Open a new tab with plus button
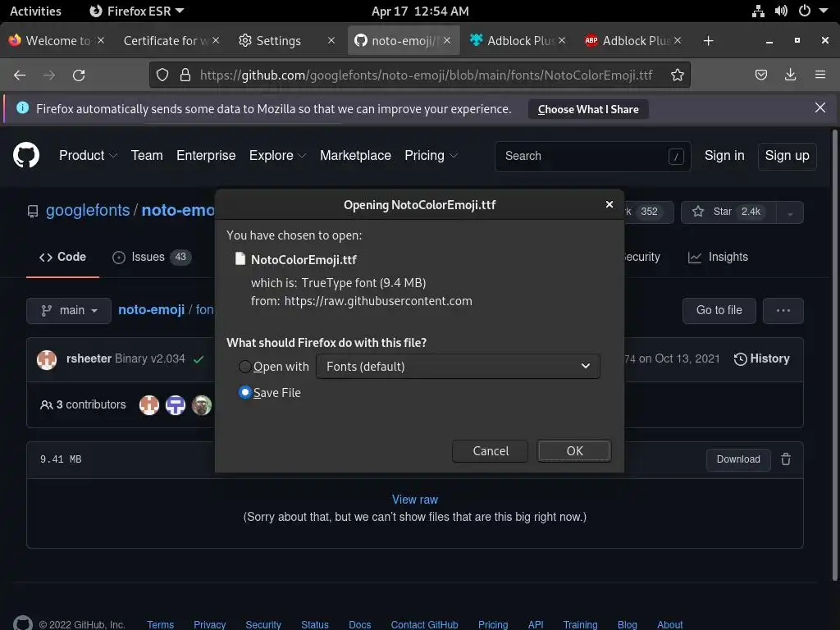 708,41
